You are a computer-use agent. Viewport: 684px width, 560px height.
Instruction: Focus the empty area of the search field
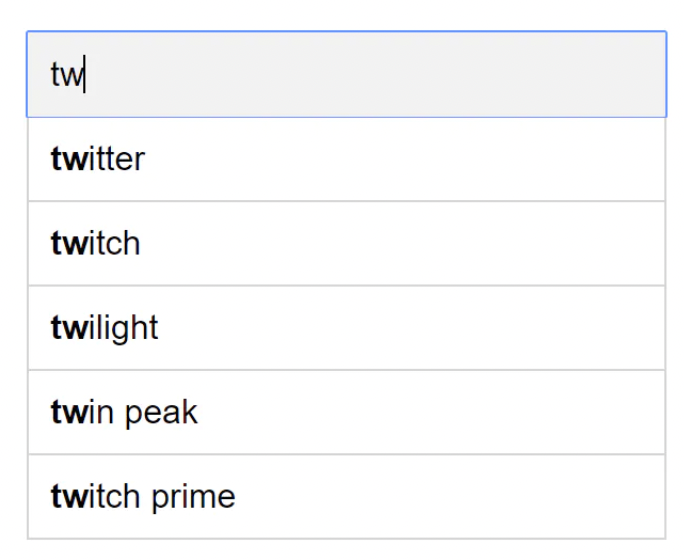400,75
